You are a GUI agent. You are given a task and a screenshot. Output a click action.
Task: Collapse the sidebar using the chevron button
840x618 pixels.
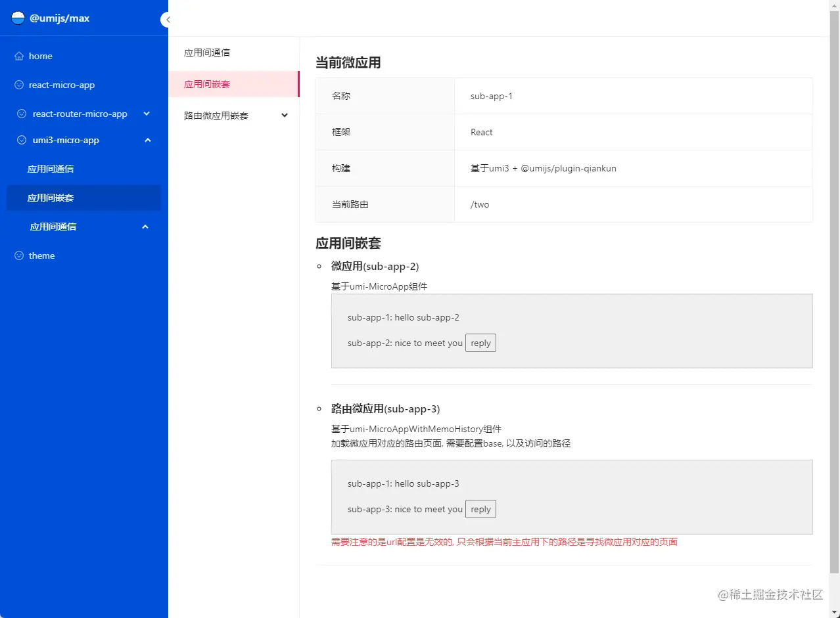pos(166,20)
